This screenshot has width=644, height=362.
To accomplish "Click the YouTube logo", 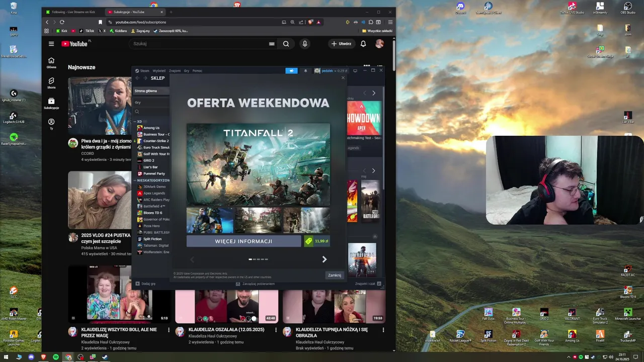I will click(x=74, y=44).
